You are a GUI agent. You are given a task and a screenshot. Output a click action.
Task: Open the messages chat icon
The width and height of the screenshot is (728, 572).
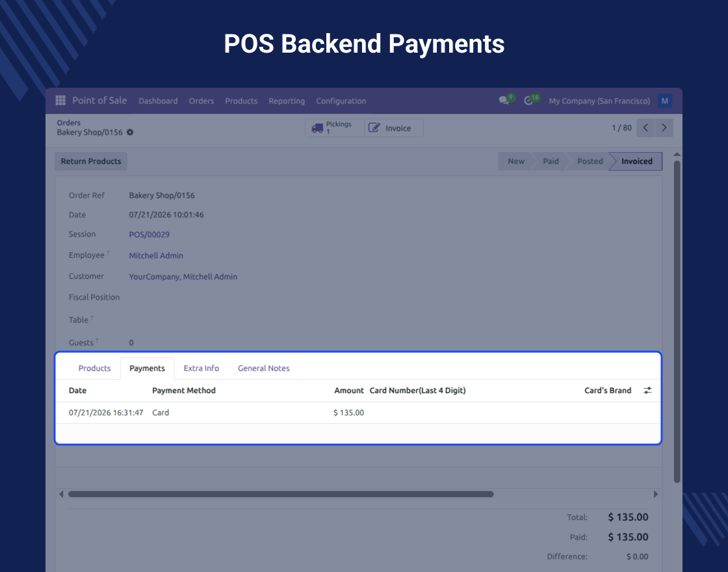pos(504,100)
